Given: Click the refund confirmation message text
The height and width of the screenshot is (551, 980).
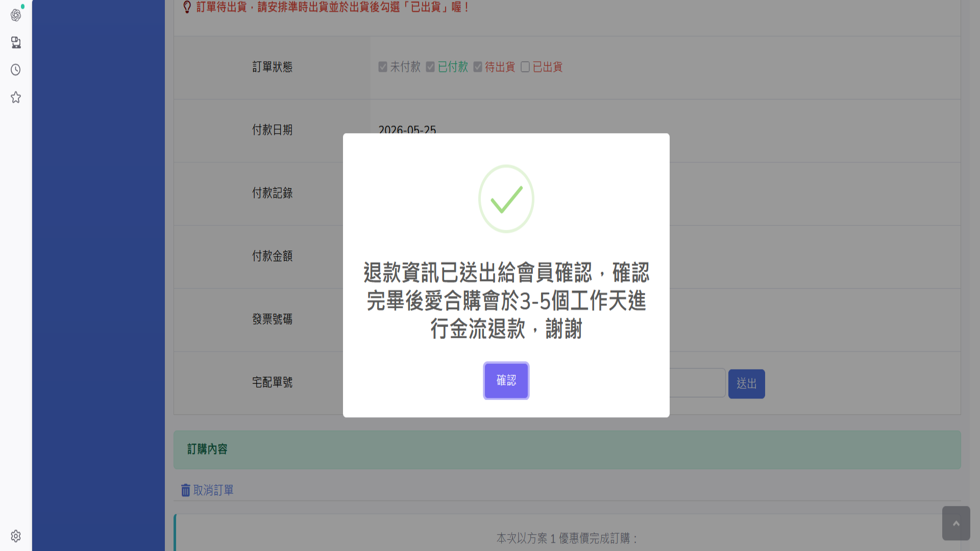Looking at the screenshot, I should pyautogui.click(x=506, y=300).
